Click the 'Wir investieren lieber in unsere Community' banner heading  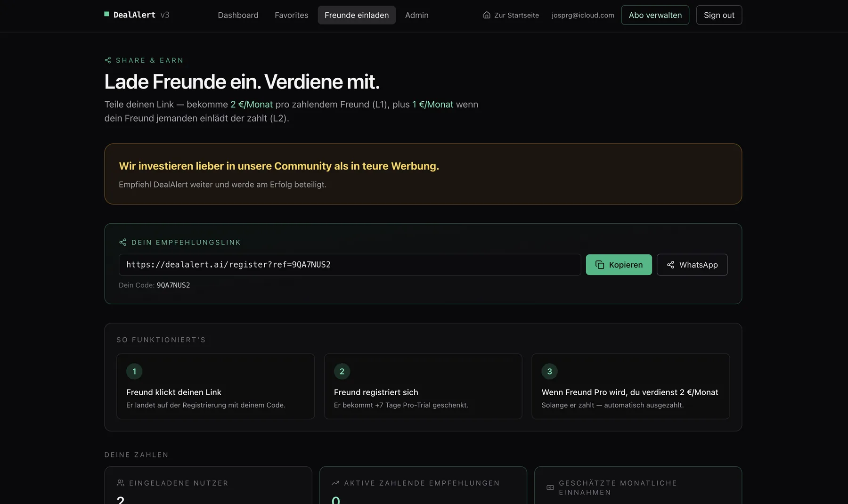[x=279, y=166]
